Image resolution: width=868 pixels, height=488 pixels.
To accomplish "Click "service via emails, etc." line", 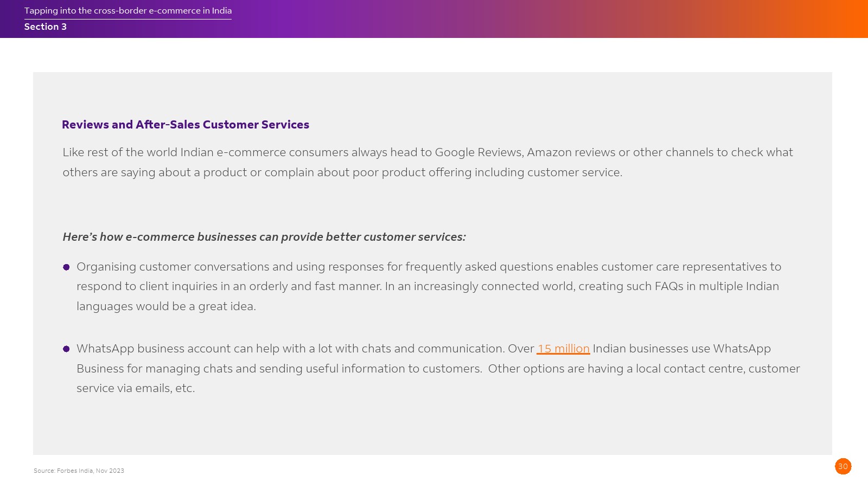I will [136, 388].
